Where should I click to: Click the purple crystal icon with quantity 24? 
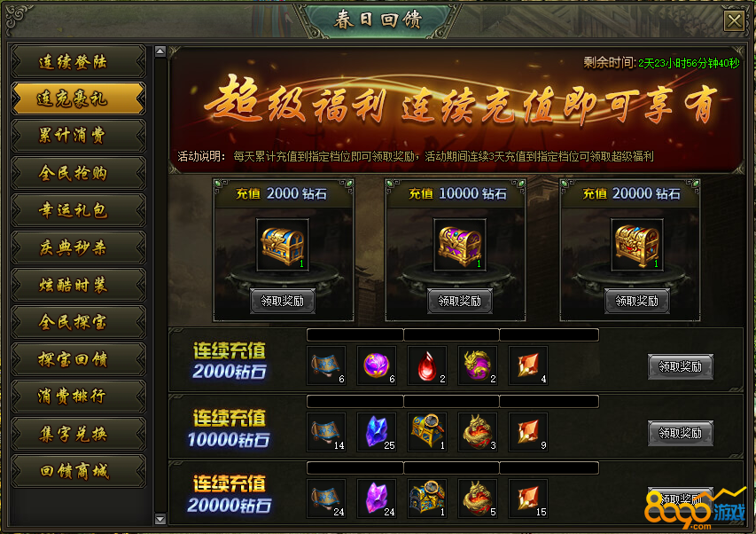click(x=377, y=499)
